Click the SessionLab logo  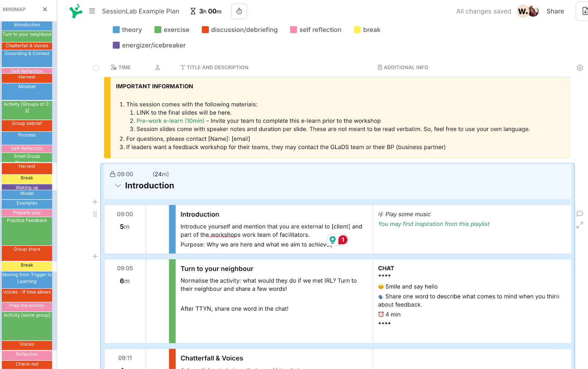click(76, 11)
